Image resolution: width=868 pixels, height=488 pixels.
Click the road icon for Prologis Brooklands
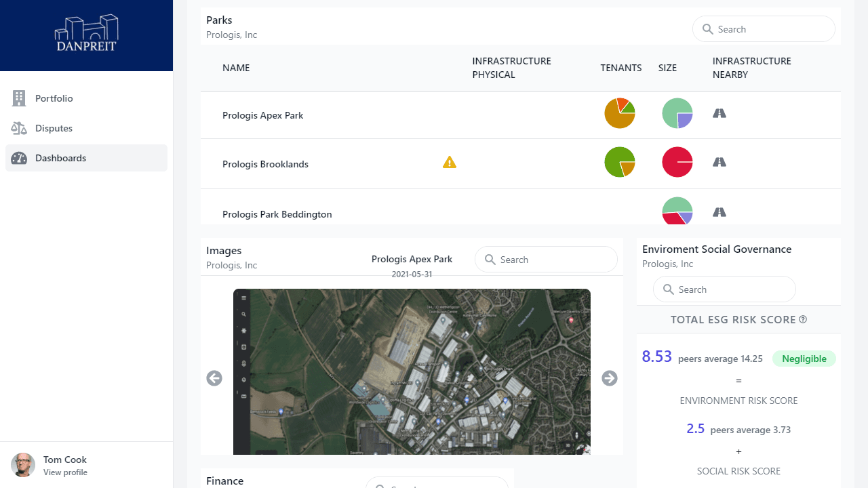719,162
